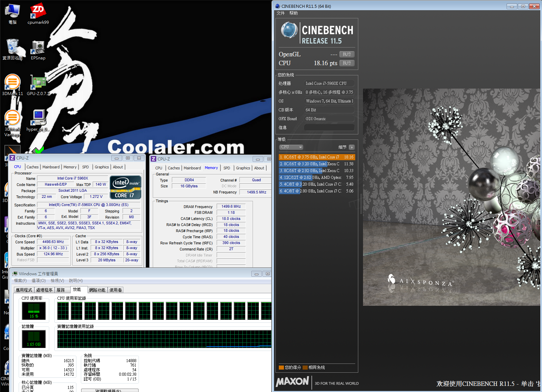Switch to About tab in left CPU-Z window
Screen dimensions: 542x392
coord(118,167)
